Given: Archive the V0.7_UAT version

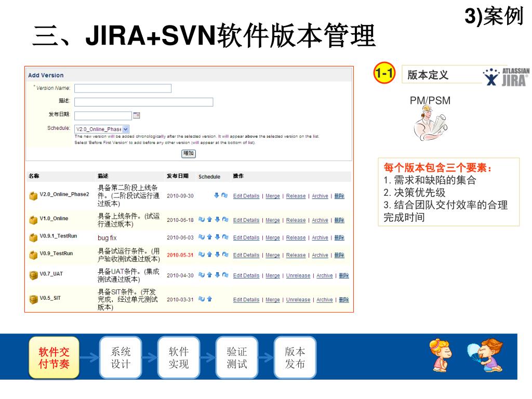Looking at the screenshot, I should point(324,275).
